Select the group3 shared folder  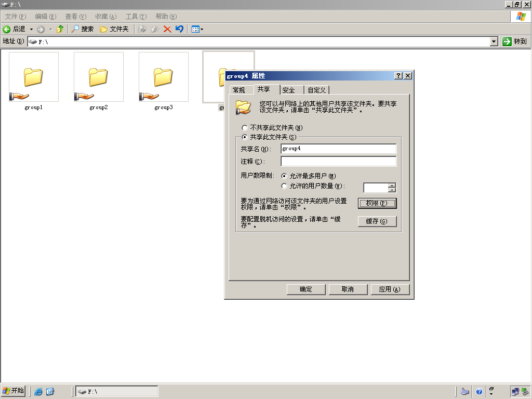(164, 81)
